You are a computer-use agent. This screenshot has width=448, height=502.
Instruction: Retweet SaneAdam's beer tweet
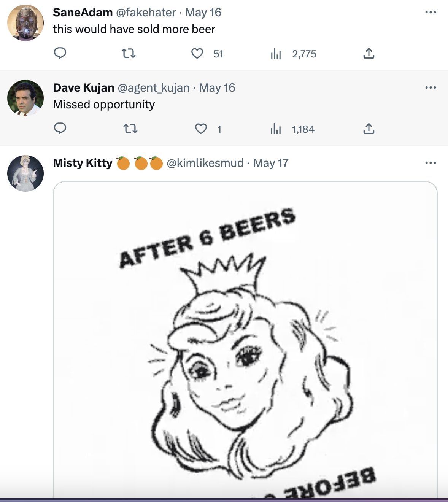pyautogui.click(x=129, y=54)
